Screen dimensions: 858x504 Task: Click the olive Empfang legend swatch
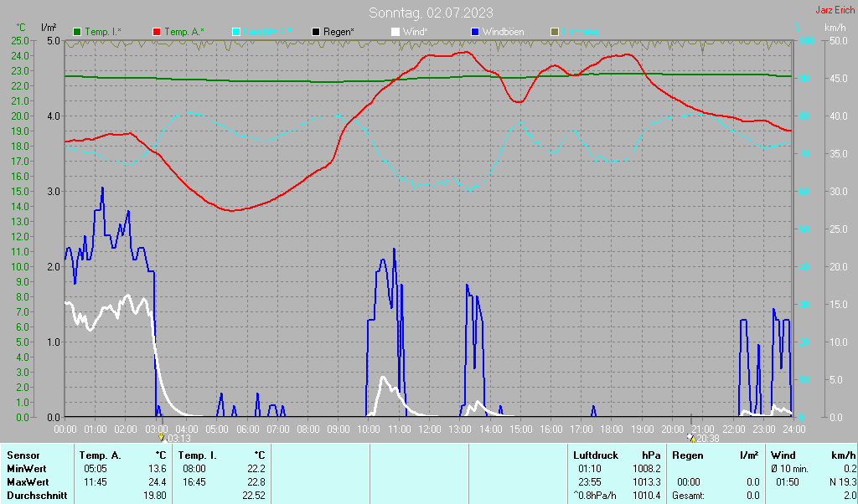[555, 32]
